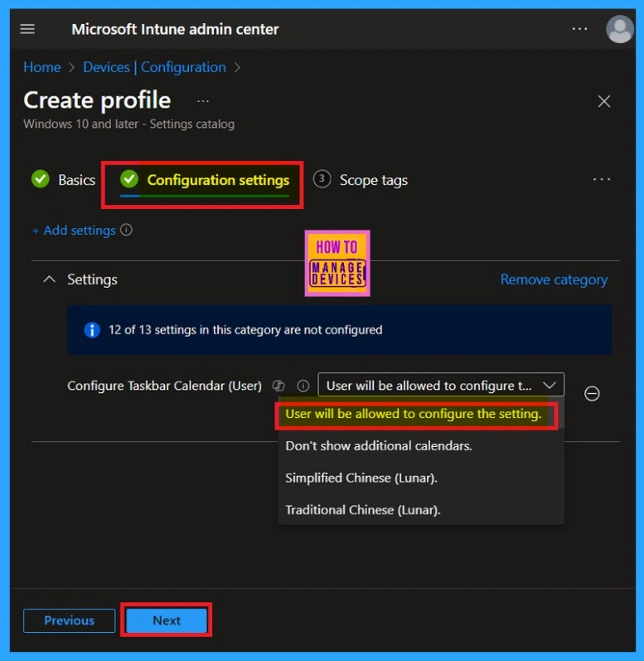This screenshot has width=644, height=661.
Task: Close the Create profile pane
Action: tap(604, 101)
